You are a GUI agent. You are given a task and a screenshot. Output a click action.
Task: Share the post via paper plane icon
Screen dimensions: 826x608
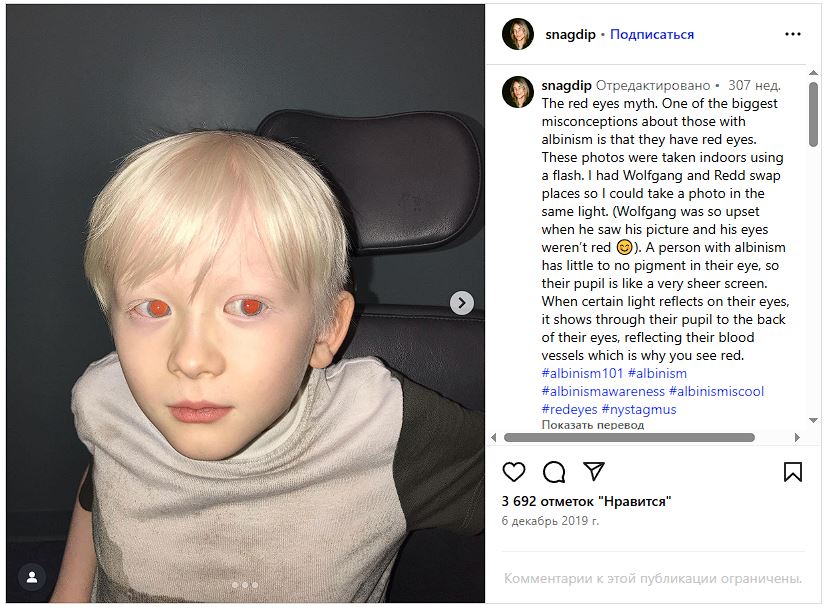[594, 471]
